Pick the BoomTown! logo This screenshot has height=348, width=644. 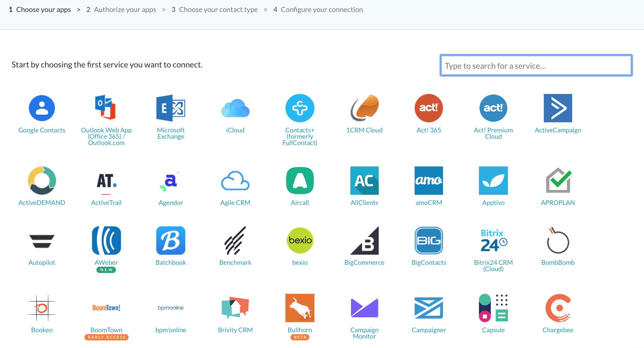pyautogui.click(x=106, y=308)
